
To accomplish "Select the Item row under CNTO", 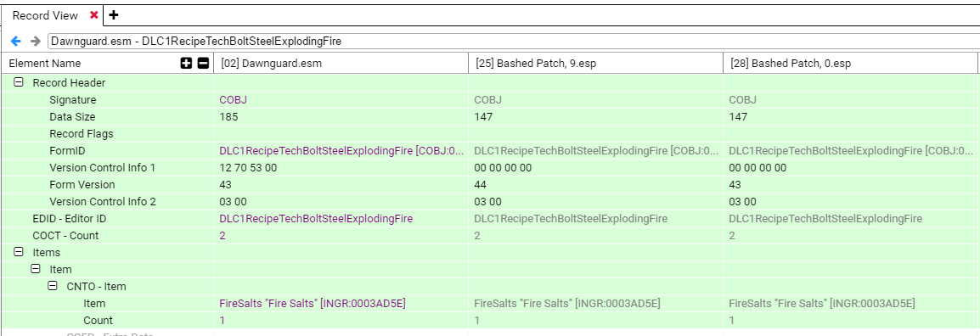I will 94,304.
